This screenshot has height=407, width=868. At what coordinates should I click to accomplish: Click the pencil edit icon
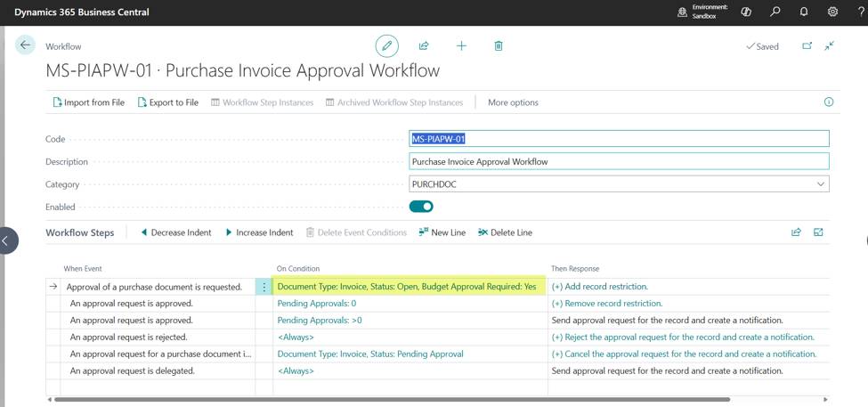387,46
